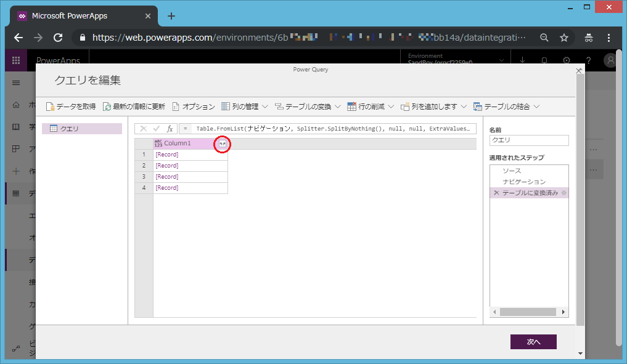Toggle the hamburger navigation menu
The height and width of the screenshot is (364, 627).
(x=16, y=83)
